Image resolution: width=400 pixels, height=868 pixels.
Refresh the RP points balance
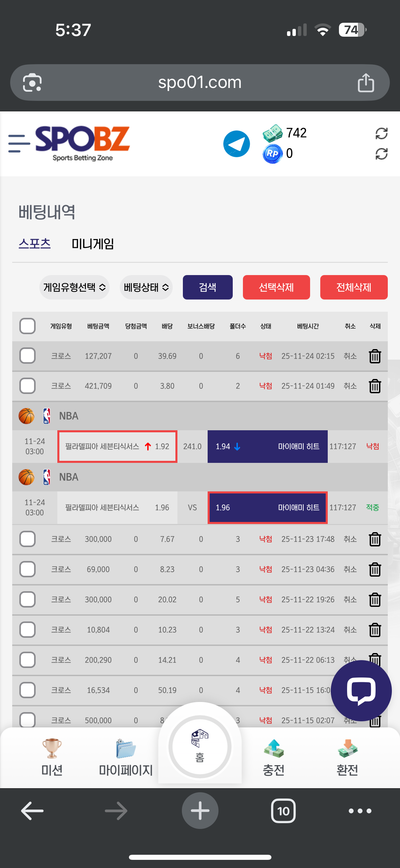(x=381, y=154)
